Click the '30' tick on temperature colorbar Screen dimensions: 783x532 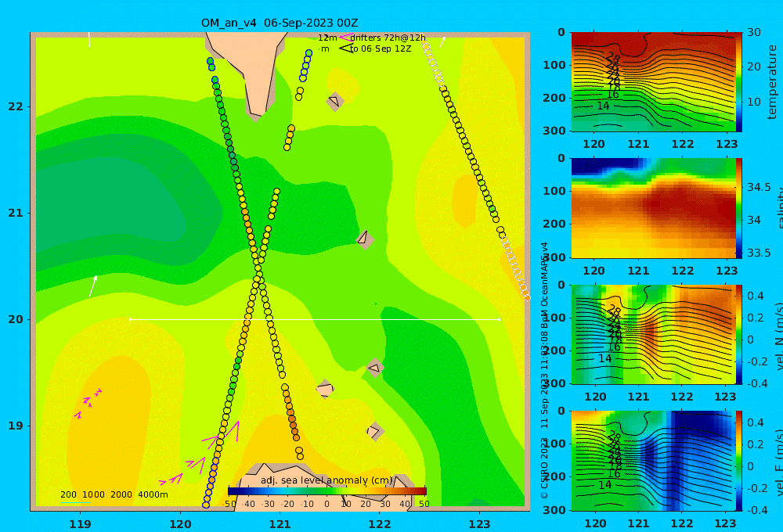(754, 32)
